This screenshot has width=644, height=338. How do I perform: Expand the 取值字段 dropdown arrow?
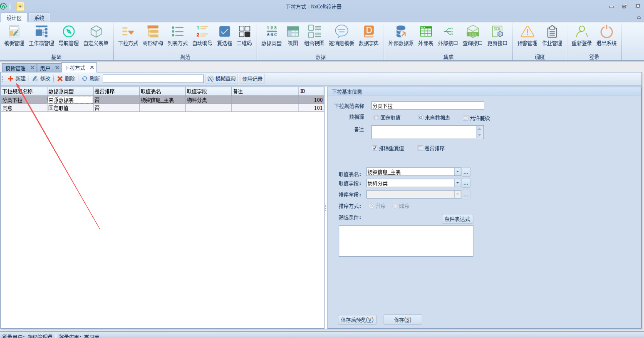coord(458,183)
